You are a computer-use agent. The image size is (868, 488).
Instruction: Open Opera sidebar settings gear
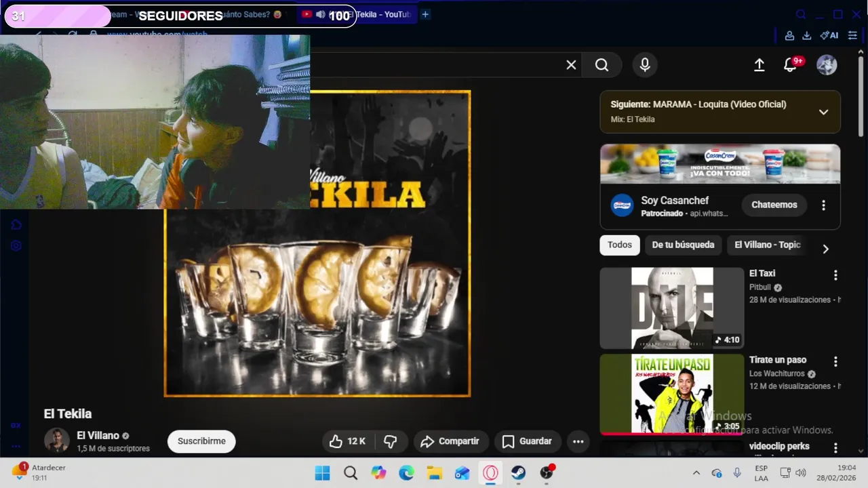coord(16,246)
